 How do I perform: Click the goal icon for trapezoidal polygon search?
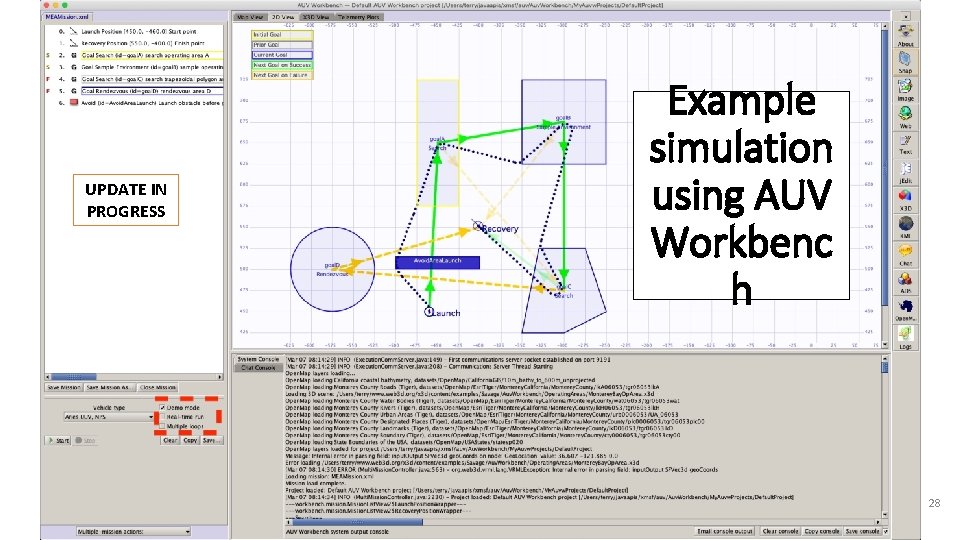click(x=73, y=79)
